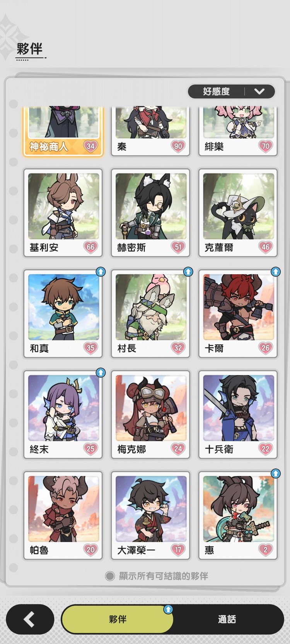The image size is (290, 644).
Task: Toggle 顯示所有可結識的夥伴 radio option
Action: (110, 576)
